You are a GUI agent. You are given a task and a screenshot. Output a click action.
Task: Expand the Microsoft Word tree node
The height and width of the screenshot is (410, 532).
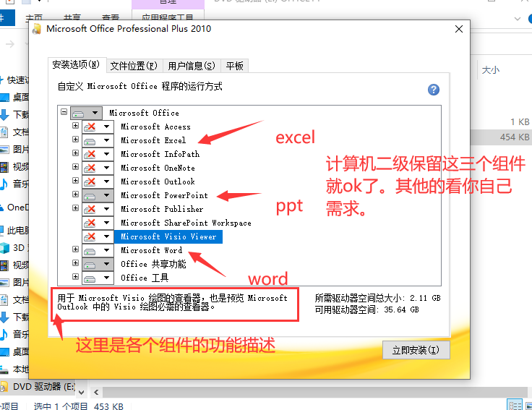(x=75, y=249)
